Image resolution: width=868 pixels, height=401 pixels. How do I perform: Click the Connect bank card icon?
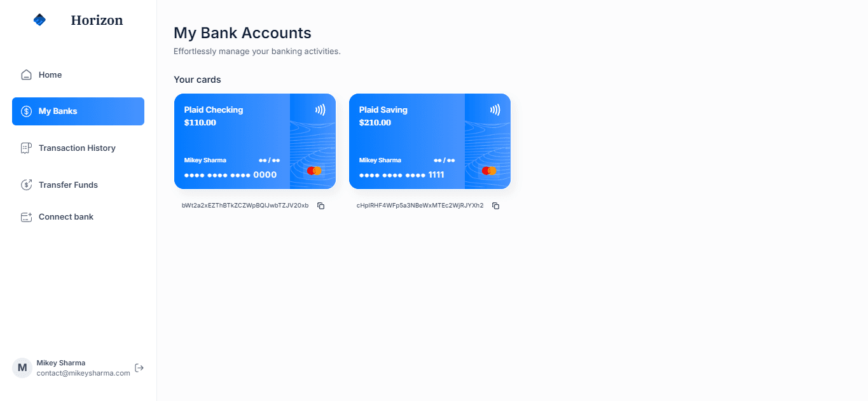26,217
